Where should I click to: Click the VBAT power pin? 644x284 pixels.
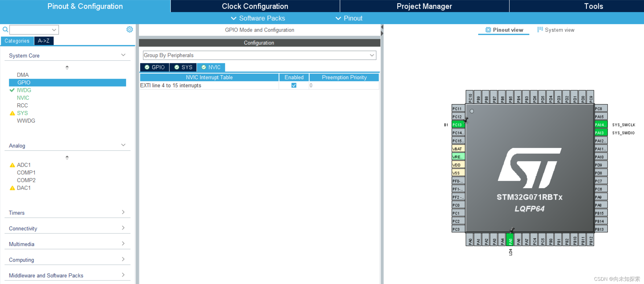pos(458,149)
